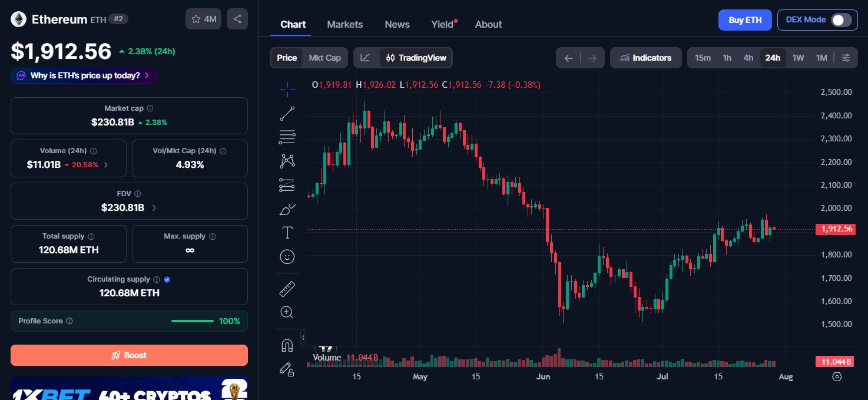Click the Circulating supply verified badge
The image size is (868, 400).
(x=167, y=279)
